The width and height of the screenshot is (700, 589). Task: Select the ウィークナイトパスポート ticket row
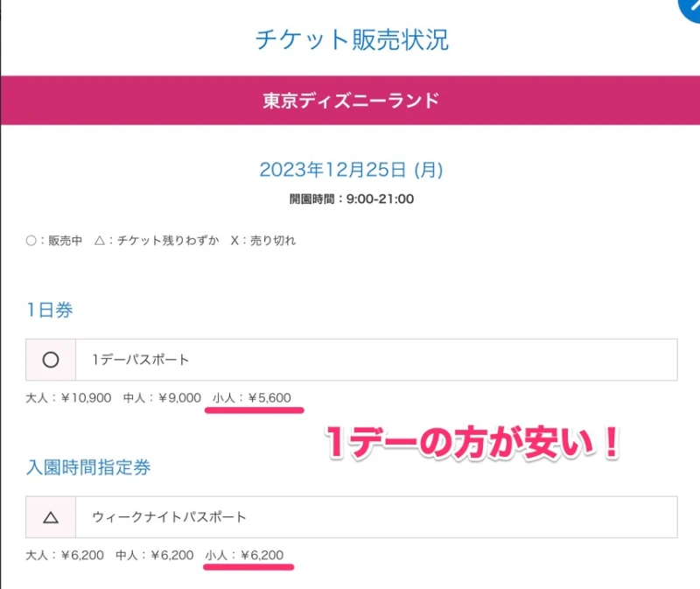click(350, 518)
